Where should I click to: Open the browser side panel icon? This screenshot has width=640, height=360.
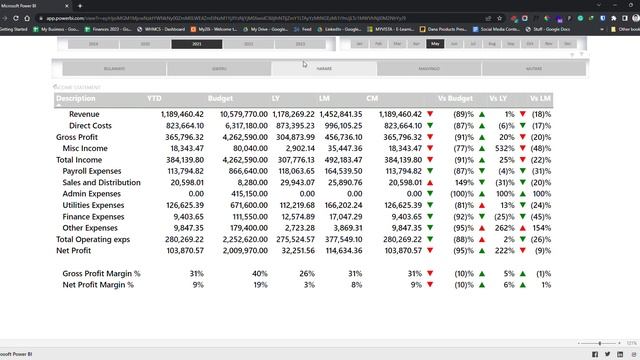624,18
